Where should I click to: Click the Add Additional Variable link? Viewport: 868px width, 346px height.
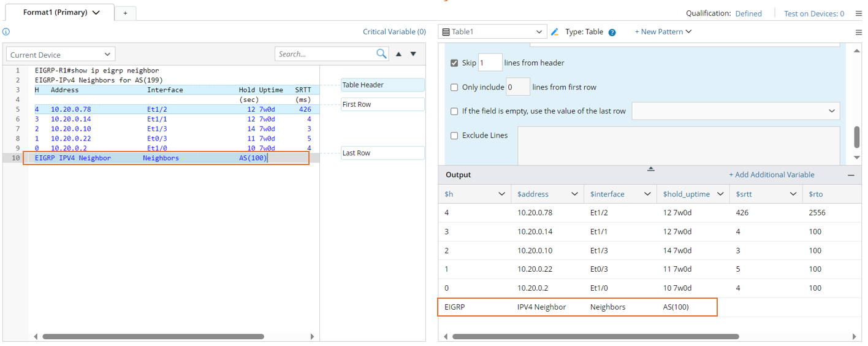771,175
